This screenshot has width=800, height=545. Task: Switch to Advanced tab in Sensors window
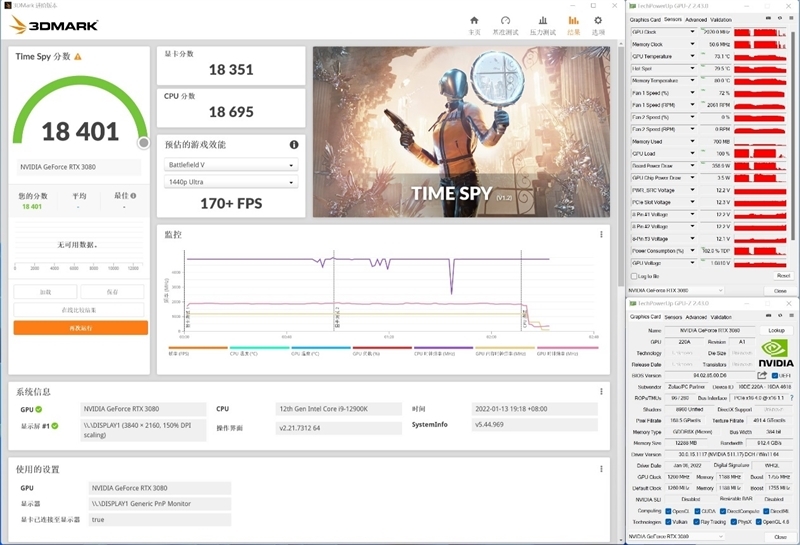(696, 19)
